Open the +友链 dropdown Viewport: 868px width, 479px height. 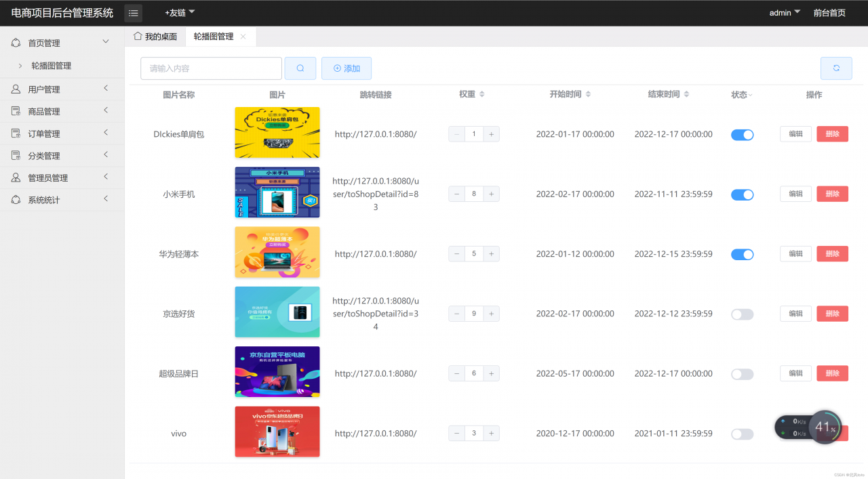[x=180, y=13]
